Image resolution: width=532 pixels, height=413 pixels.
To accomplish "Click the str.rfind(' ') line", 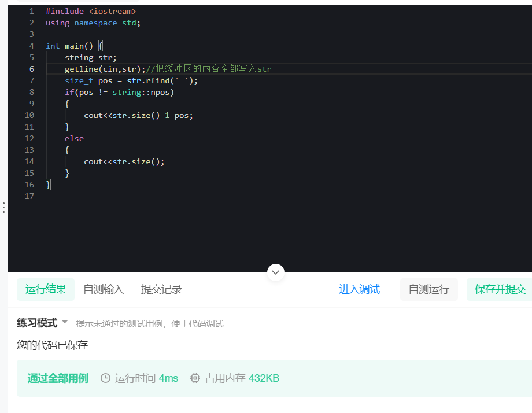I will click(x=131, y=81).
